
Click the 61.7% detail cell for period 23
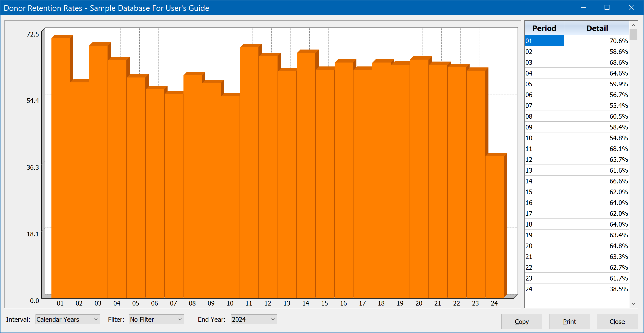point(597,278)
